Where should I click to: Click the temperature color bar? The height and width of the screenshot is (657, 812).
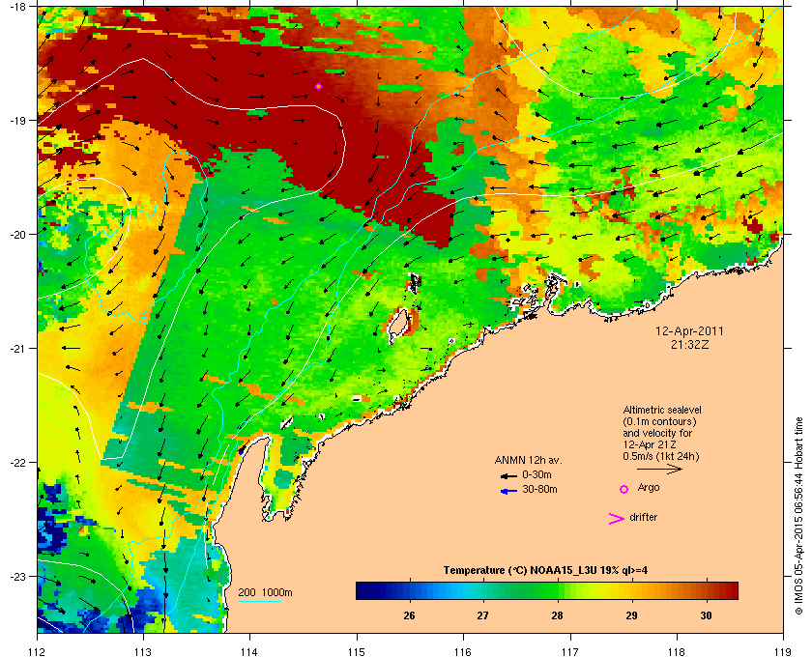coord(547,590)
